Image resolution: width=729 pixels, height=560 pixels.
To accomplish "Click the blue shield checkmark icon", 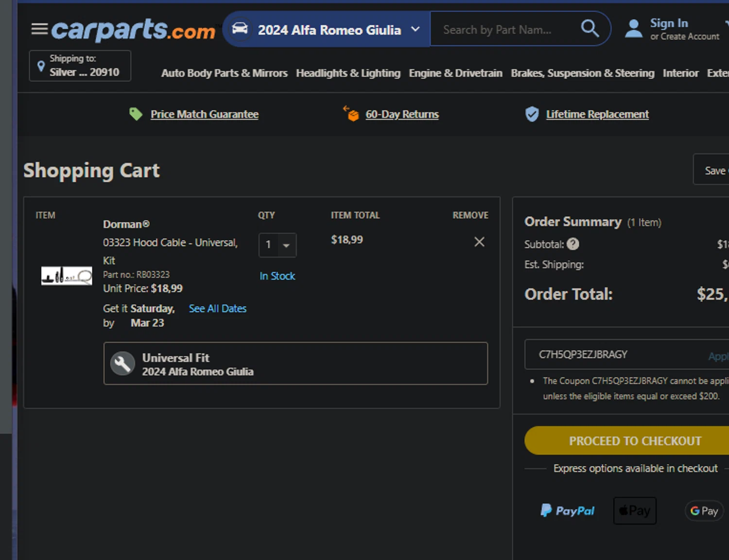I will [532, 114].
